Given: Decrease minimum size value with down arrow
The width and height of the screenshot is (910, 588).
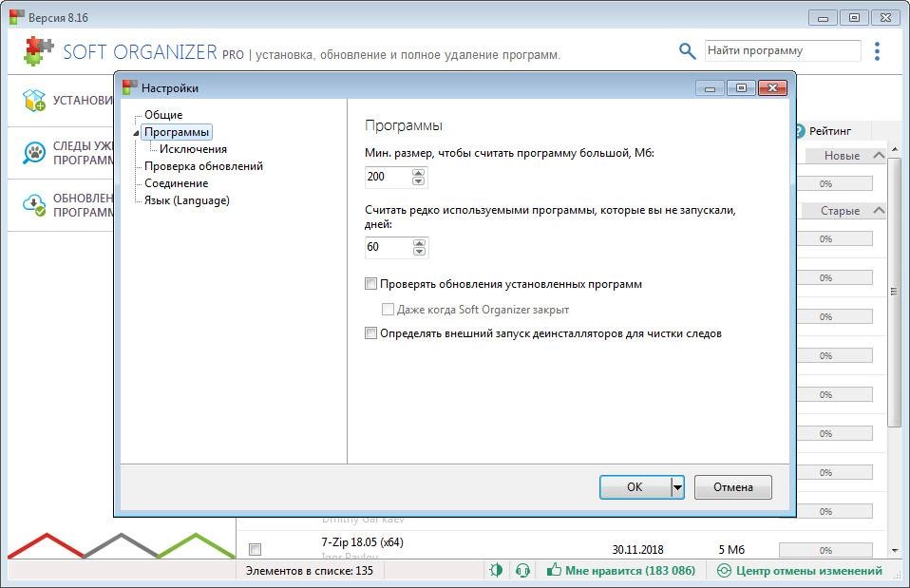Looking at the screenshot, I should 419,181.
